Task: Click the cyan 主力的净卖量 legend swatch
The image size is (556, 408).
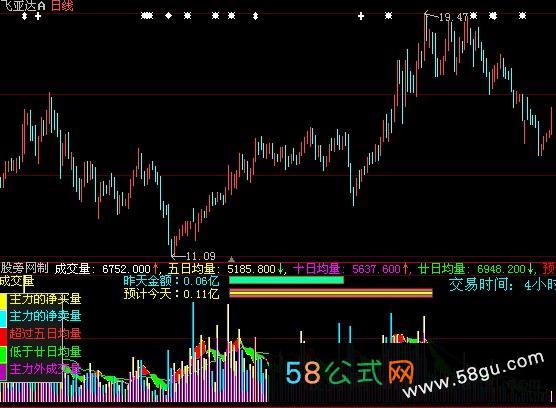Action: pos(3,318)
